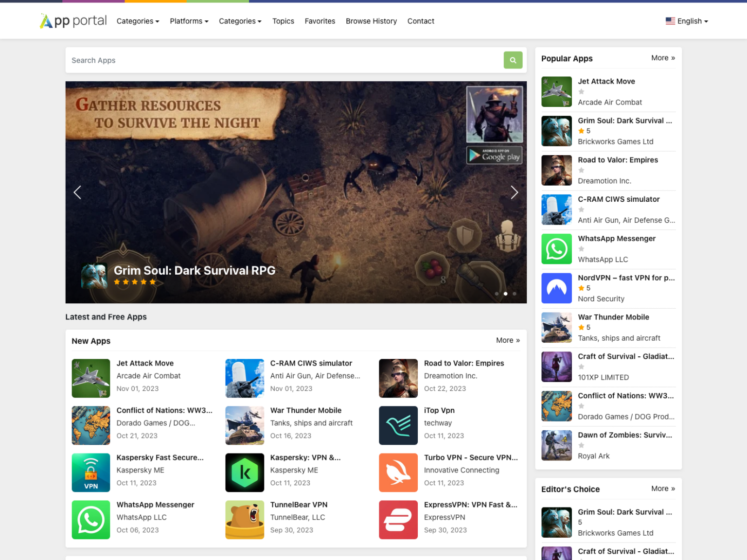Click the Google Play badge on banner
The image size is (747, 560).
tap(494, 156)
